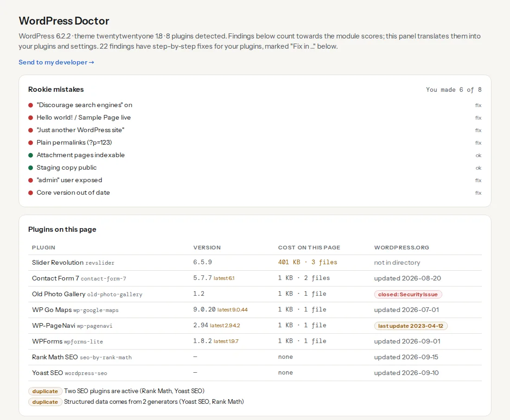Click duplicate badge for Structured data generators

click(45, 402)
